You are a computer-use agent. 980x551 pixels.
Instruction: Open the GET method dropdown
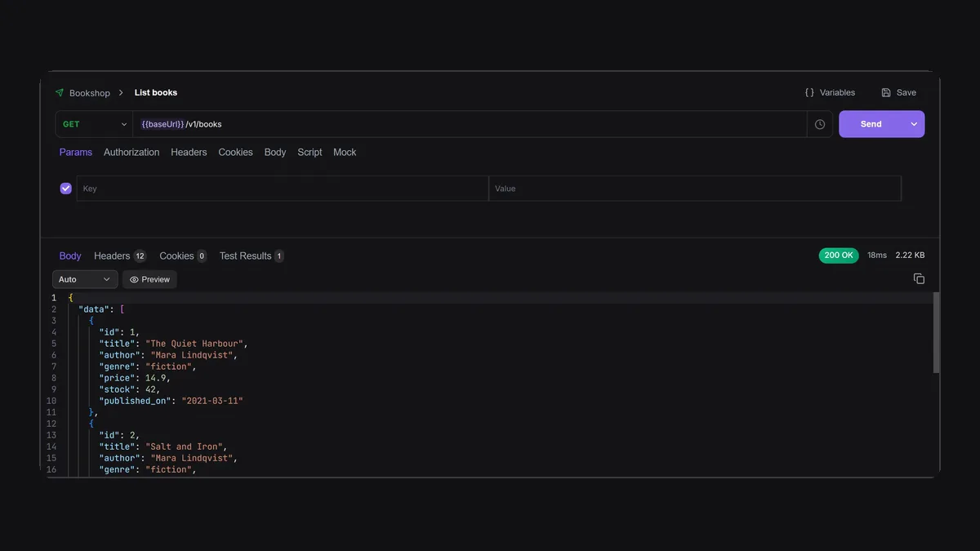point(95,124)
